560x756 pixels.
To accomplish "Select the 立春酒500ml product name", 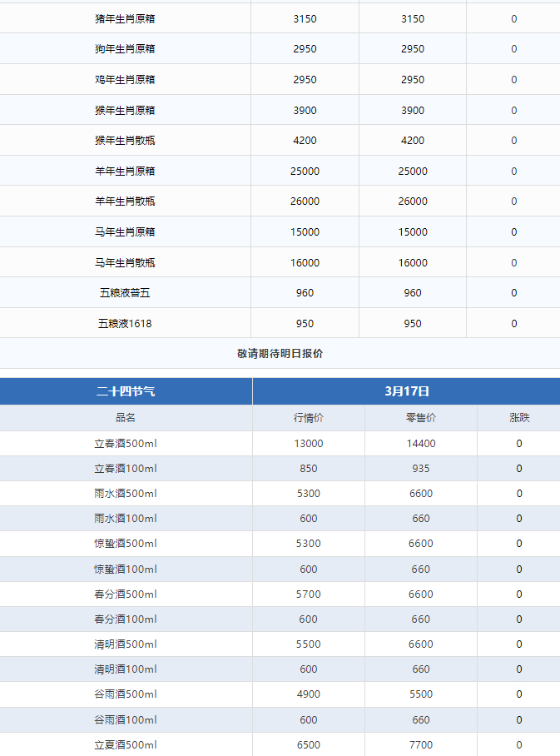I will (x=126, y=444).
